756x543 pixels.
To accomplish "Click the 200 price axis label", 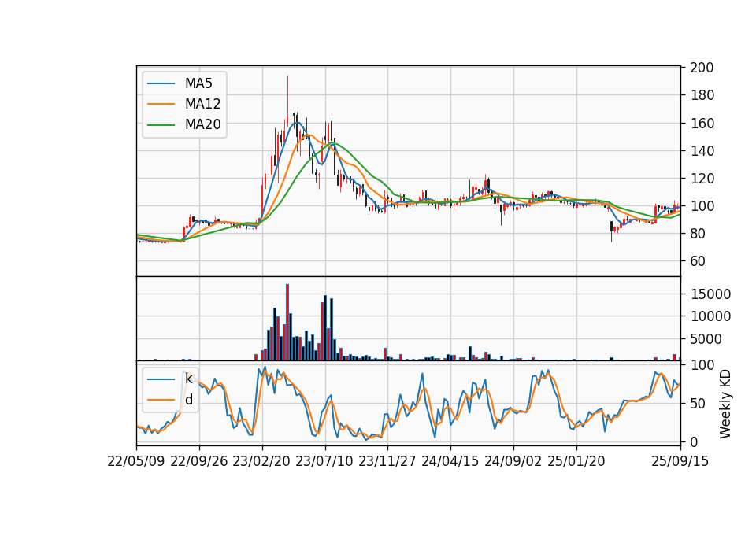I will [x=702, y=68].
